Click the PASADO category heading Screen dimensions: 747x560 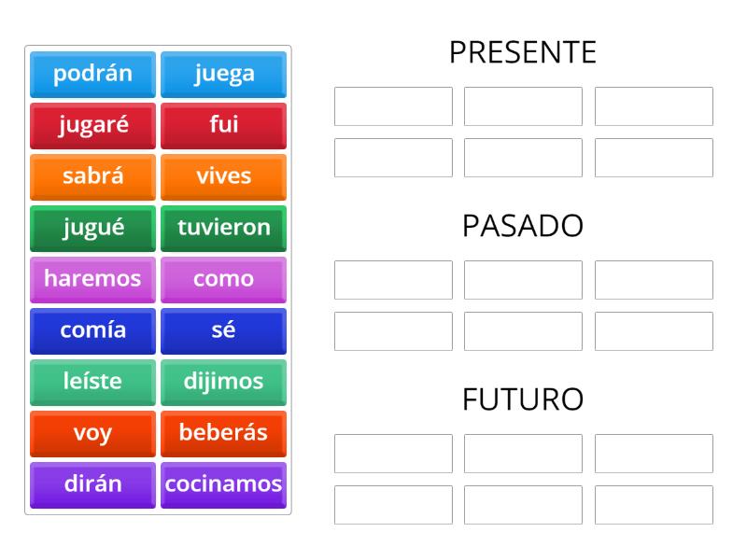(x=522, y=225)
